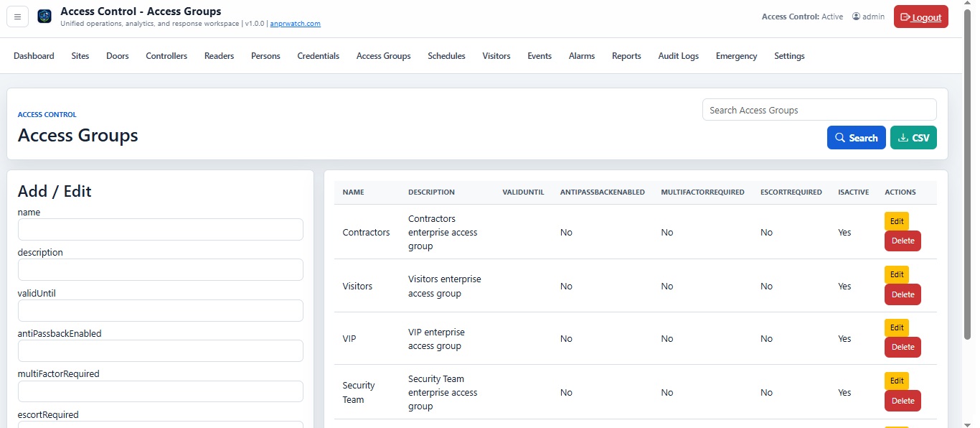Open the Schedules page
This screenshot has width=980, height=428.
[x=446, y=56]
